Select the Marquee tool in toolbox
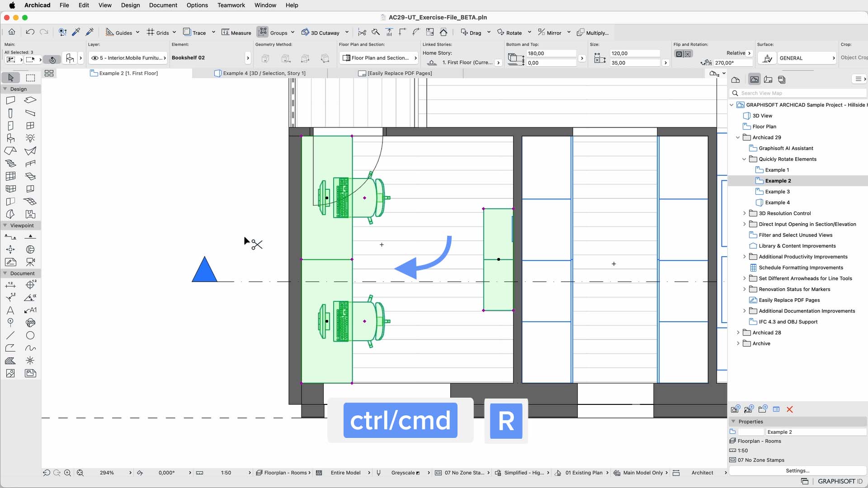 [30, 78]
